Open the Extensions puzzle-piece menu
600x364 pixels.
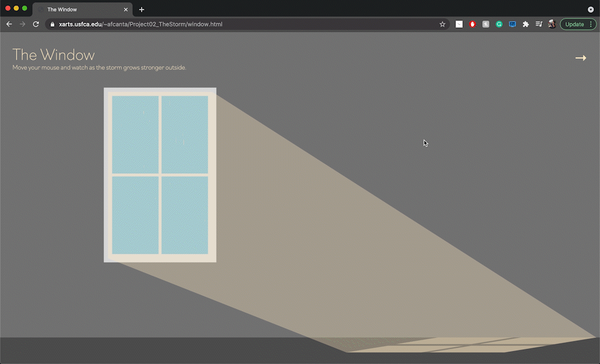[526, 24]
